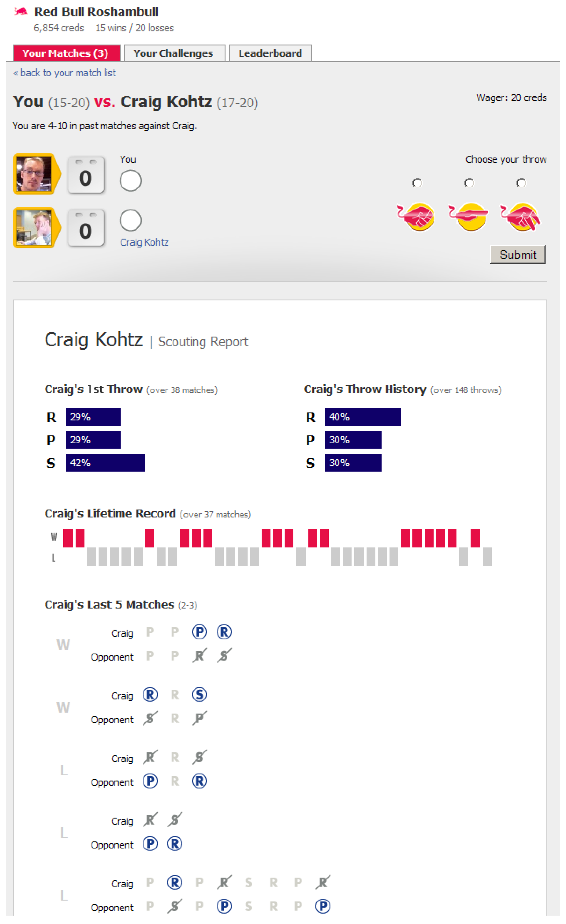Click the rock fist throw icon
This screenshot has width=566, height=924.
(x=416, y=217)
